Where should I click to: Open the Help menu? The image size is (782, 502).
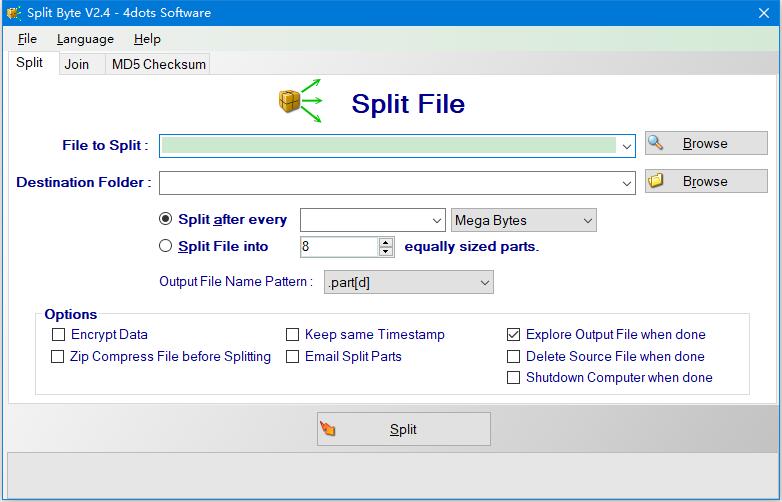click(x=147, y=39)
